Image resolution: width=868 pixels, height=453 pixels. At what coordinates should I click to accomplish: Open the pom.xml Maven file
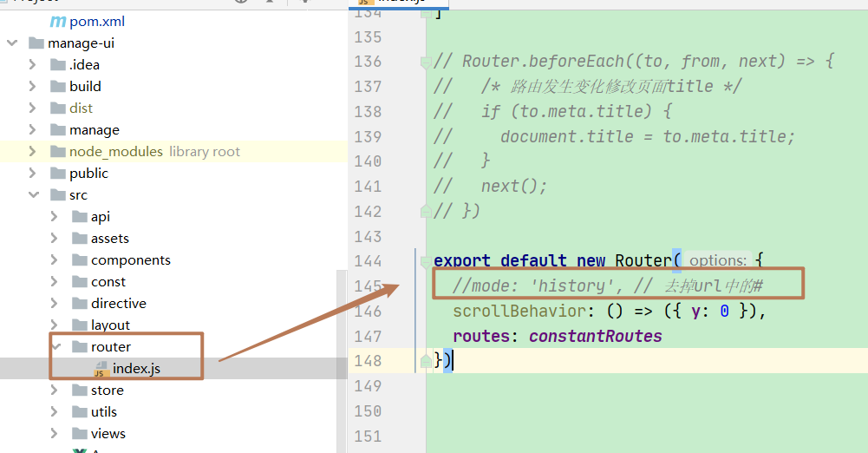pos(97,22)
